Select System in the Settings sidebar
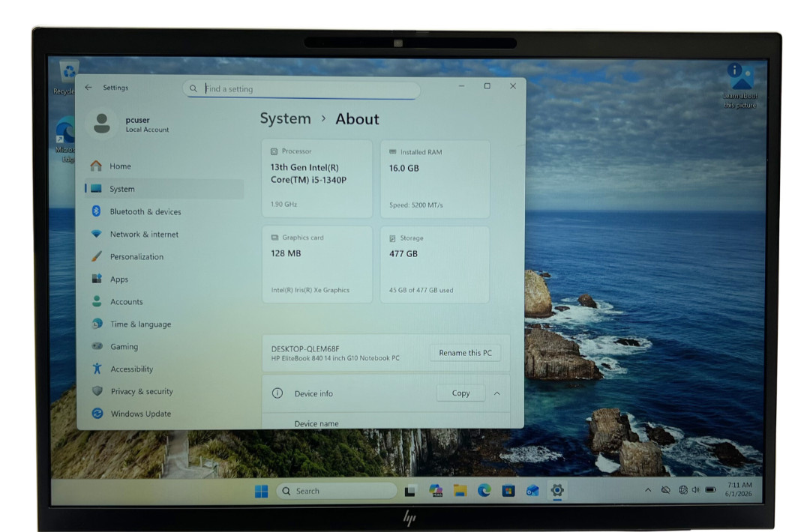This screenshot has height=532, width=810. (164, 189)
